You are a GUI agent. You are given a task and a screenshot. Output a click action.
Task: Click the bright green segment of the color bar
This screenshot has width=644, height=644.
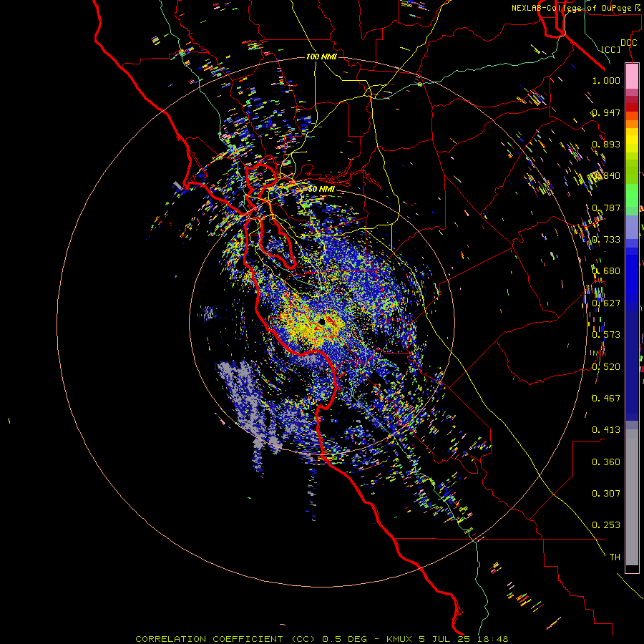[x=632, y=195]
